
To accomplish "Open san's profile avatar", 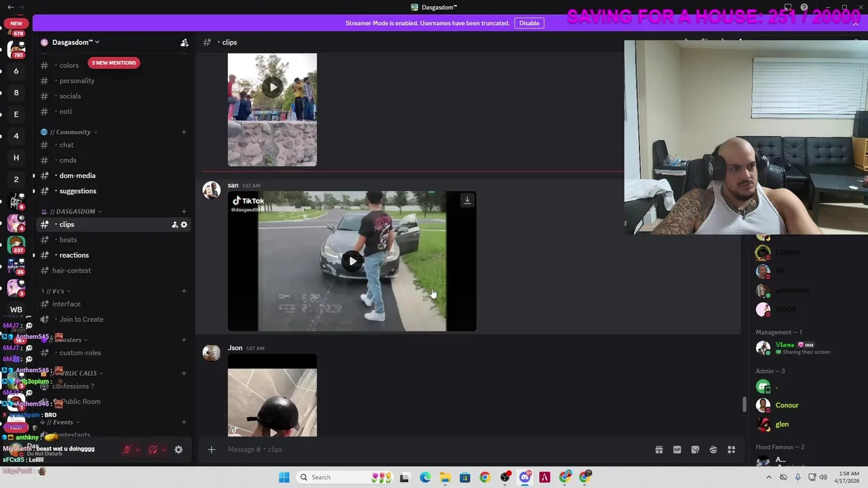I will pyautogui.click(x=212, y=190).
